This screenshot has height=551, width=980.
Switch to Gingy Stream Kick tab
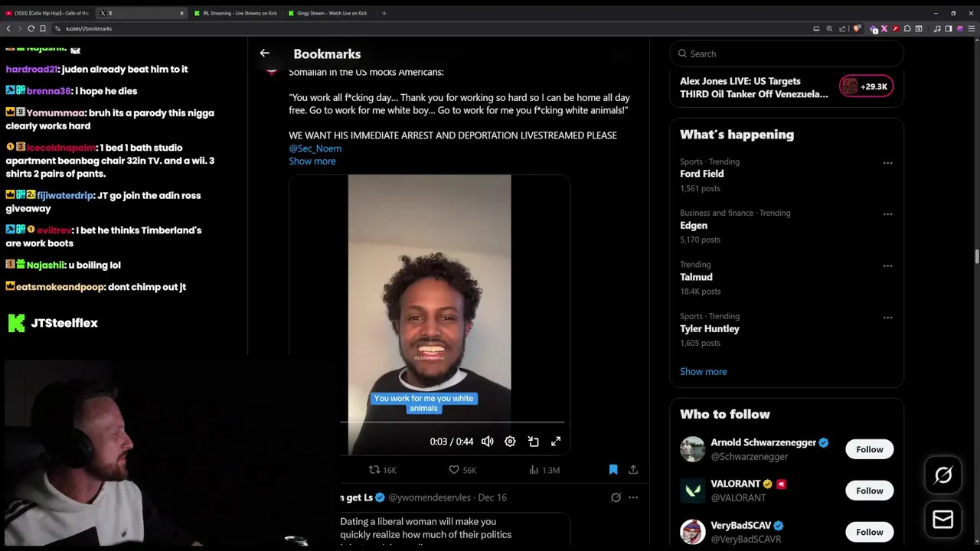point(329,13)
